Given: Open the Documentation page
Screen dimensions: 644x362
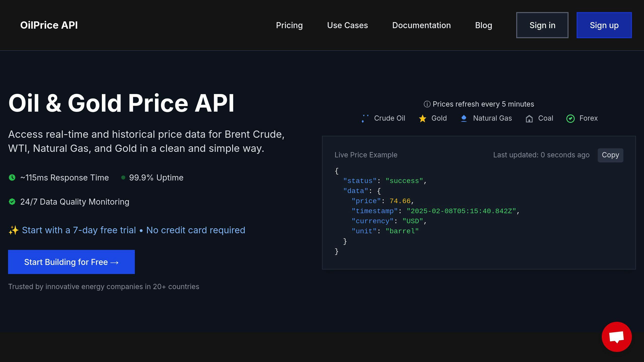Looking at the screenshot, I should 421,25.
